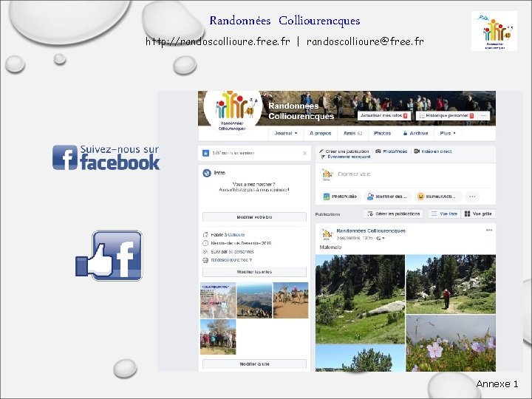Viewport: 532px width, 399px height.
Task: Click the more options dots in composer
Action: tap(472, 197)
